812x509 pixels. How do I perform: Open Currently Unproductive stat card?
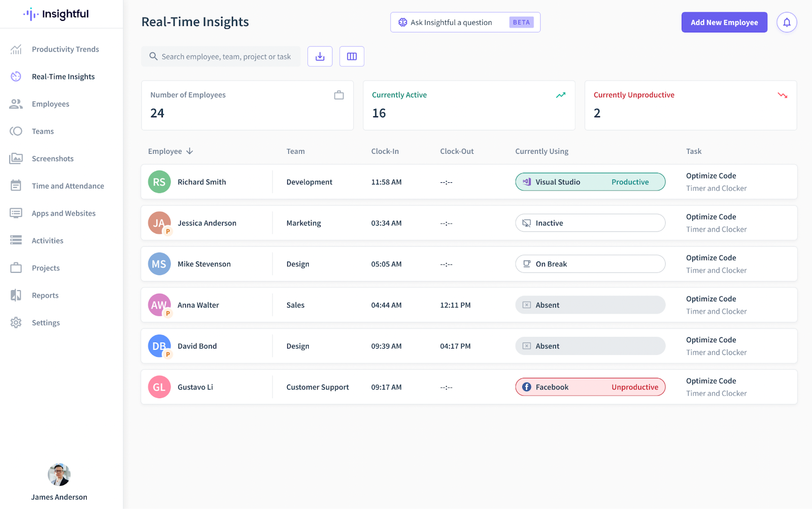tap(690, 105)
